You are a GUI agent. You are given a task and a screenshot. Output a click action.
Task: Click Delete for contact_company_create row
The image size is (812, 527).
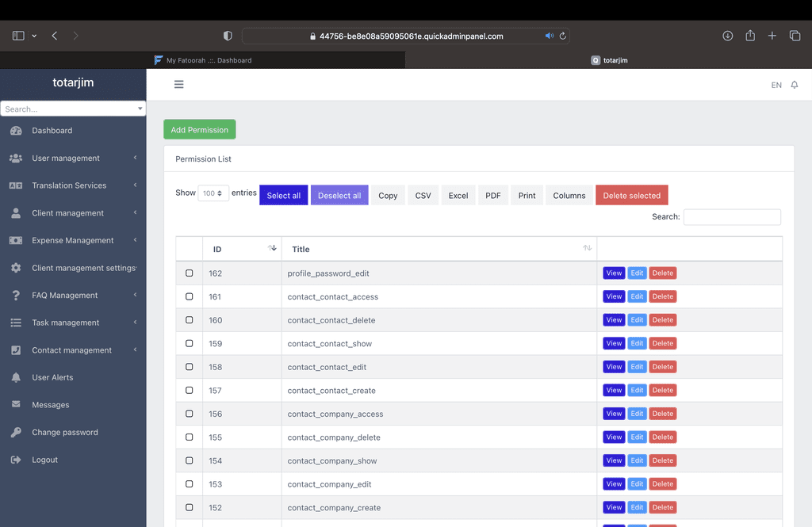(x=662, y=507)
